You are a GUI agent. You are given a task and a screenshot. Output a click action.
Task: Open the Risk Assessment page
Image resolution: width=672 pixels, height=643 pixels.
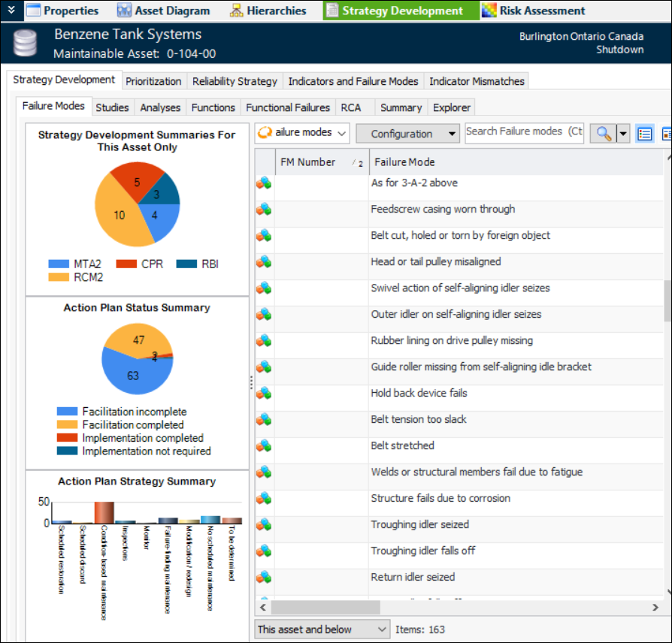point(534,11)
